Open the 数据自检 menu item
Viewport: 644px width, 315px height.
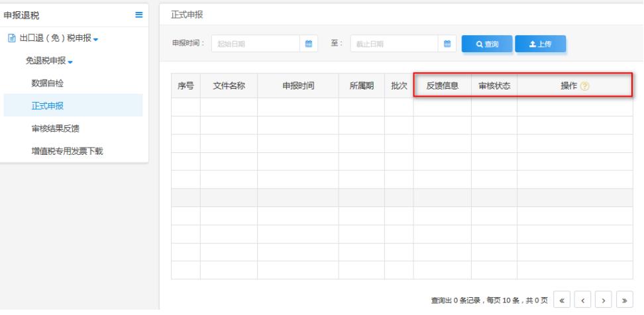pyautogui.click(x=47, y=83)
